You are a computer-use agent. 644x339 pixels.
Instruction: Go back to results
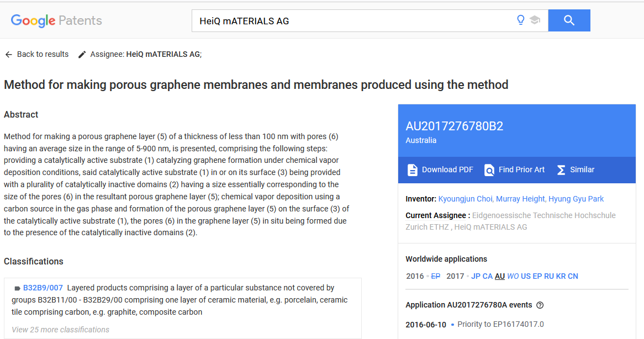click(x=37, y=54)
